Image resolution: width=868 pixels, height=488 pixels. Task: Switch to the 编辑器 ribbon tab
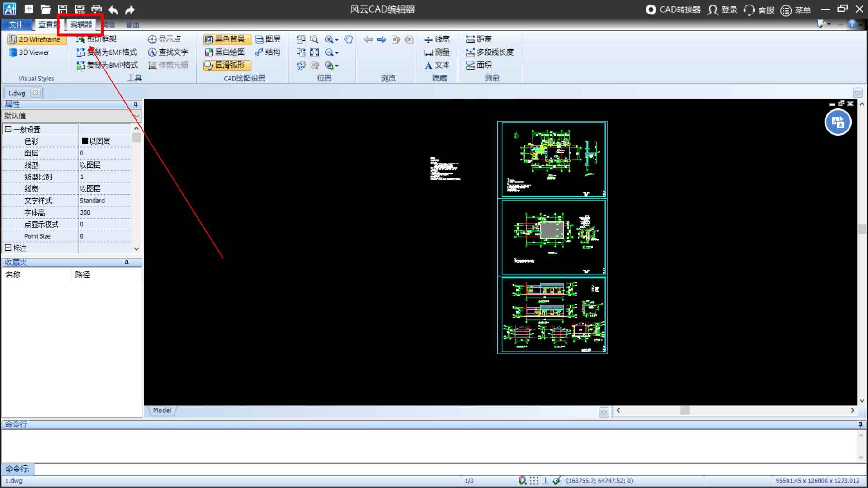click(x=81, y=24)
